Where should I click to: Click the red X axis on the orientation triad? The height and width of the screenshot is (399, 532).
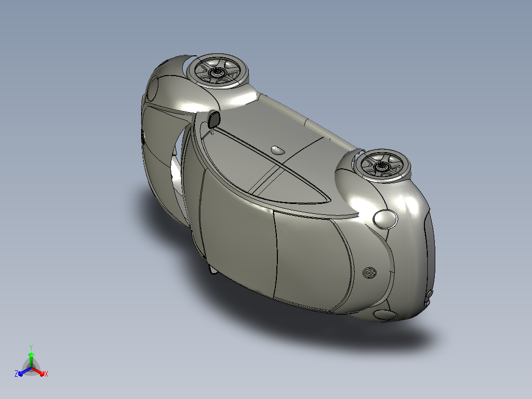(x=38, y=371)
